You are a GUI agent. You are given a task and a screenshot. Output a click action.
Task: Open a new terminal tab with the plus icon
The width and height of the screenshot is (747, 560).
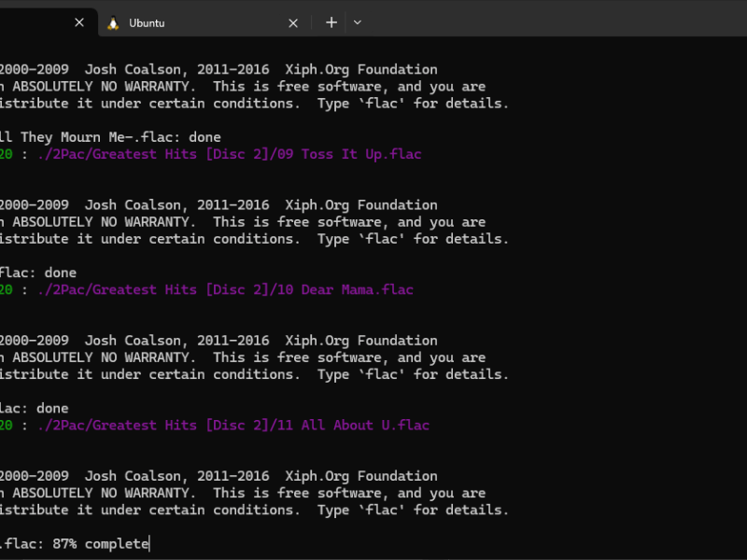(331, 22)
